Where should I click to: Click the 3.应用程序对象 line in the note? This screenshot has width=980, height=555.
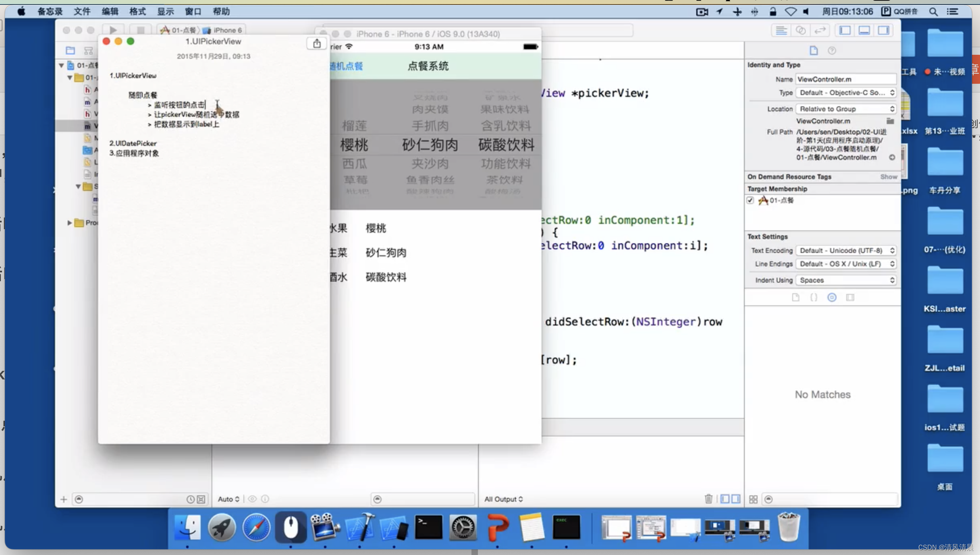134,153
